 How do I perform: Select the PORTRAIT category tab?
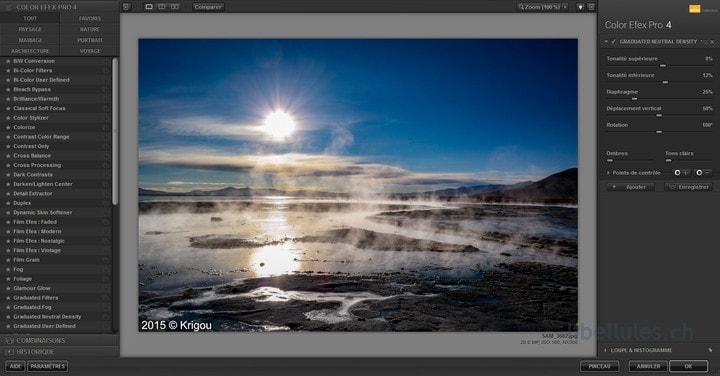[90, 40]
